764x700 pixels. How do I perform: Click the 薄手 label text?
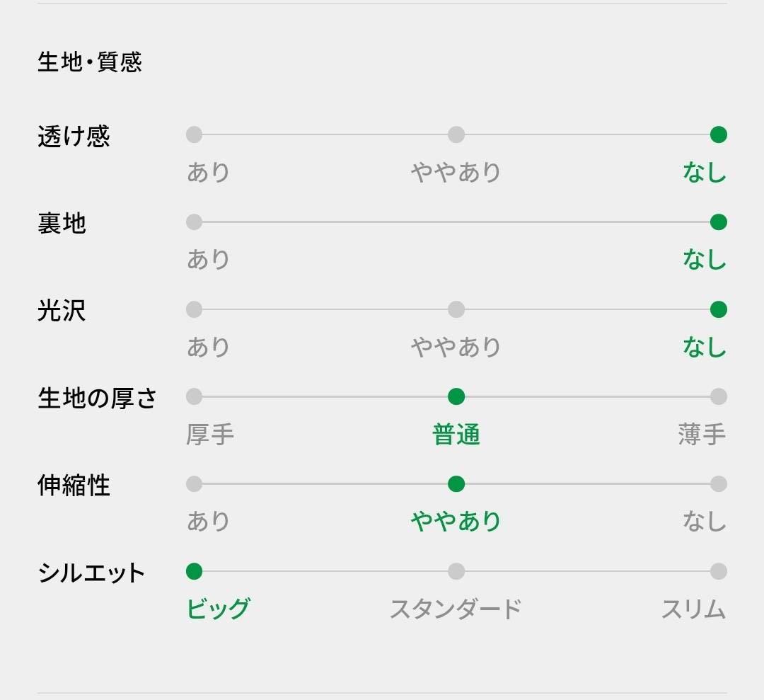(702, 435)
